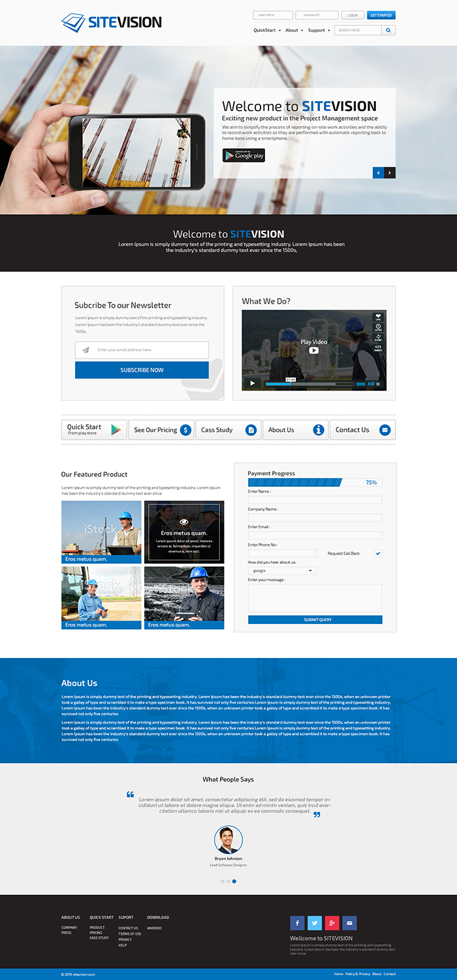The image size is (457, 980).
Task: Toggle the Request Call Back checkbox
Action: [378, 553]
